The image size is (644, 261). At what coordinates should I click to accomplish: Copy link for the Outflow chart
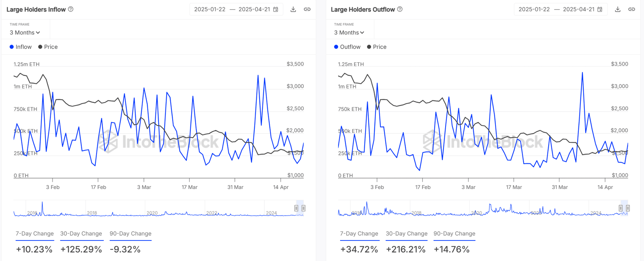[632, 9]
